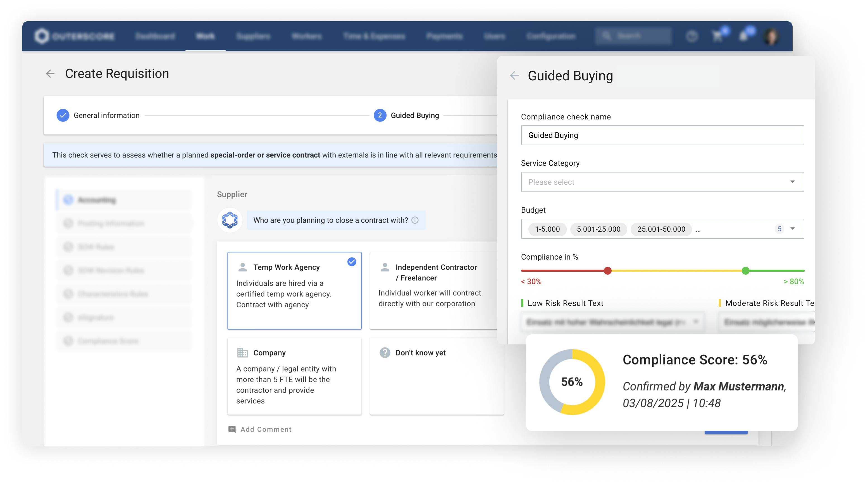Click the blue hexagon assistant icon
The height and width of the screenshot is (489, 868).
[230, 220]
